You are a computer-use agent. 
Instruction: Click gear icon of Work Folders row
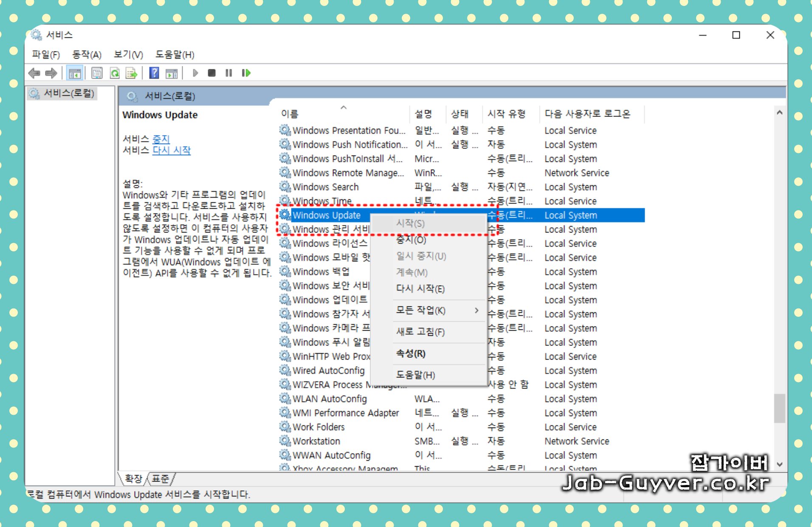[x=285, y=427]
